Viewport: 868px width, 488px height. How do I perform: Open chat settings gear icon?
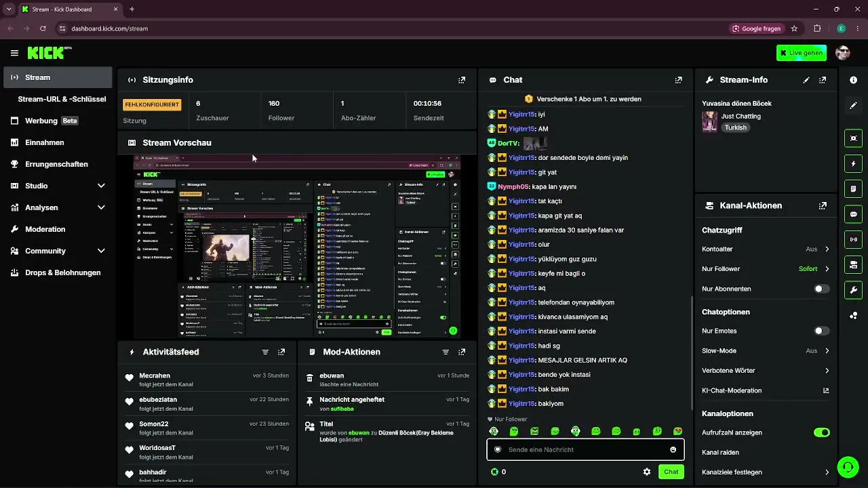point(647,472)
